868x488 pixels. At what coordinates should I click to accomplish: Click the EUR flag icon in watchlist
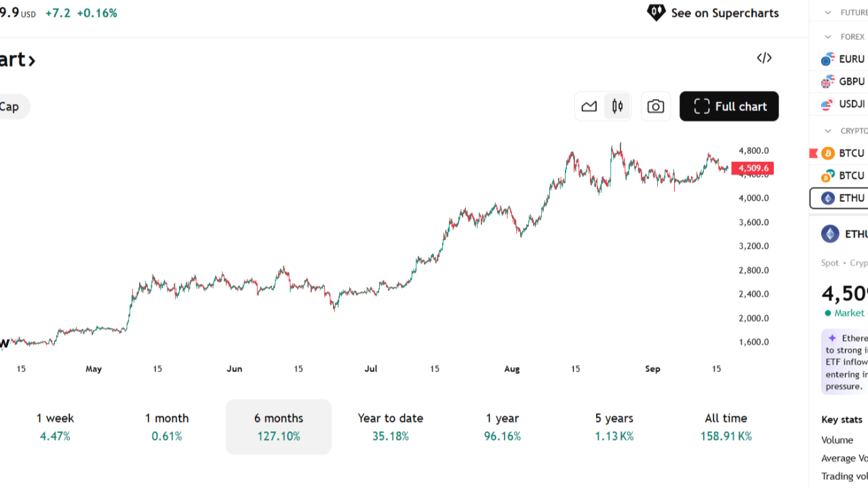(827, 59)
